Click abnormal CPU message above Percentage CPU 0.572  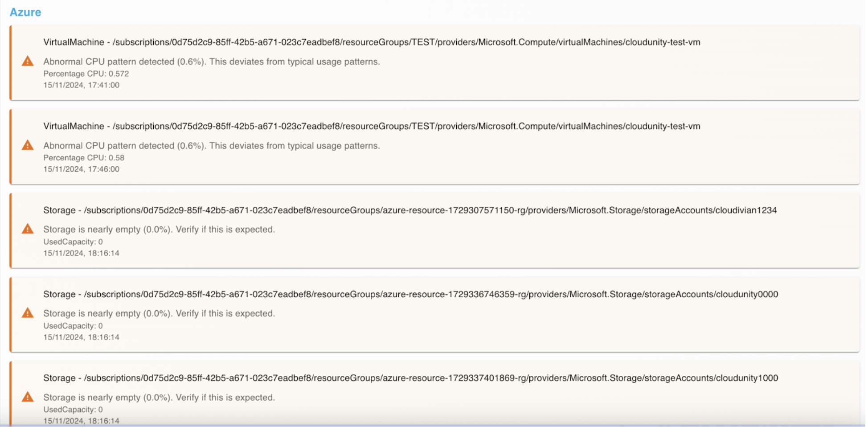pyautogui.click(x=212, y=62)
